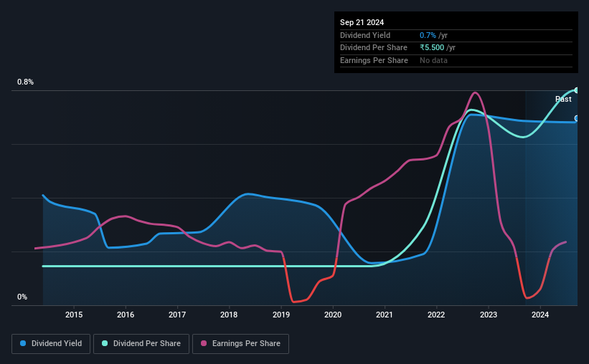
Task: Toggle the Dividend Per Share legend button
Action: pyautogui.click(x=141, y=343)
